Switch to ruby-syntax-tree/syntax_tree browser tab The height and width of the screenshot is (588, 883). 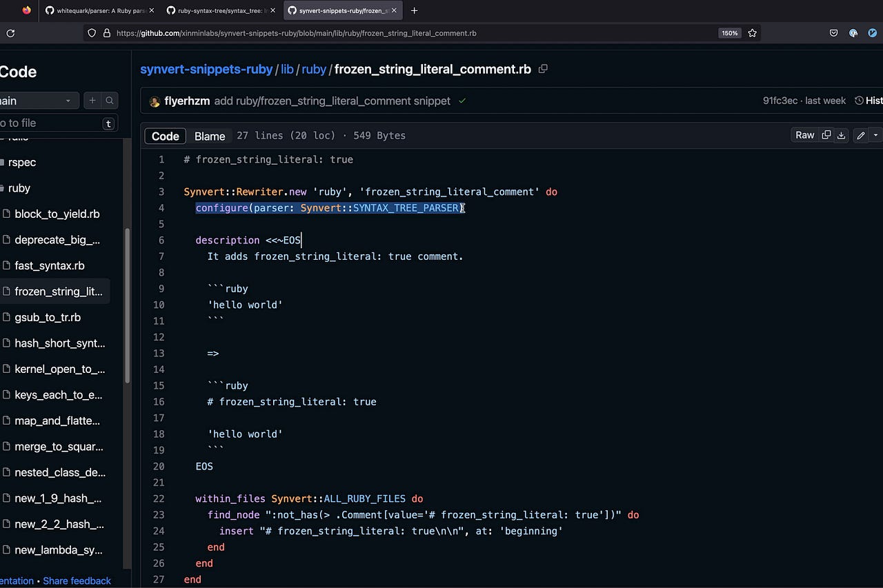pyautogui.click(x=221, y=10)
